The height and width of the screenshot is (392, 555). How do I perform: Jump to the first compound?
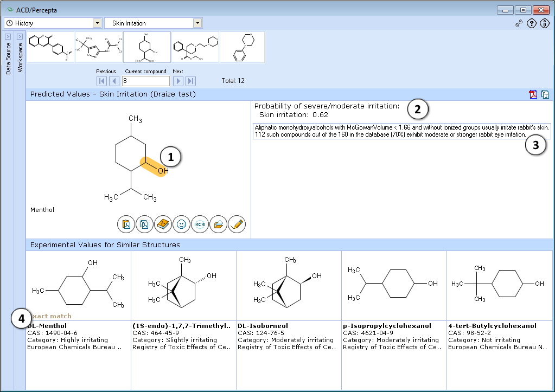101,81
